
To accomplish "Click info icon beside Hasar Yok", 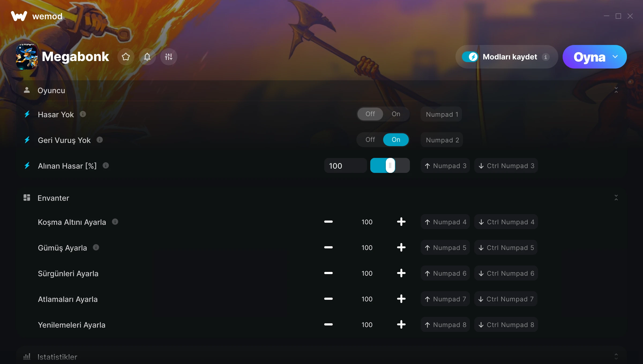I will [83, 114].
